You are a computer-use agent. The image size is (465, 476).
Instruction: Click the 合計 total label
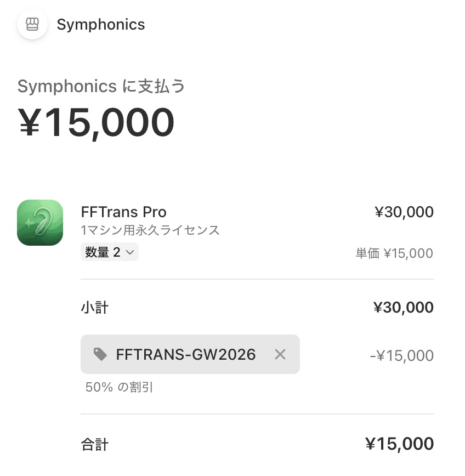(x=95, y=444)
